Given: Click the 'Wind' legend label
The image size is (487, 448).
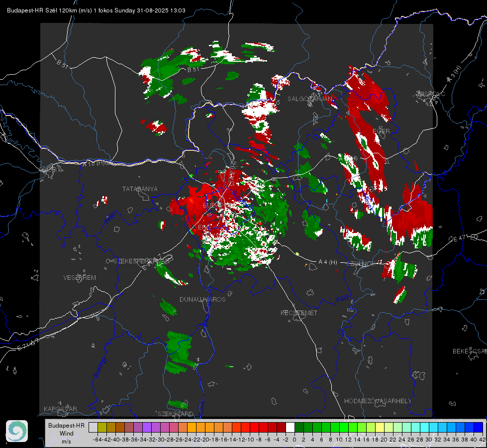Looking at the screenshot, I should pyautogui.click(x=66, y=434).
